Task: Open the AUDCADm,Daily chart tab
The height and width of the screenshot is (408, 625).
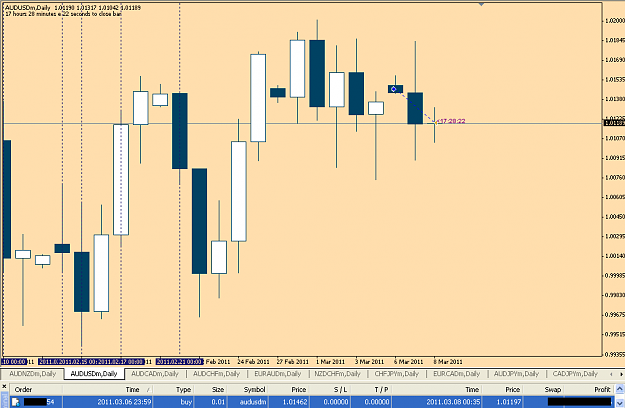Action: 155,374
